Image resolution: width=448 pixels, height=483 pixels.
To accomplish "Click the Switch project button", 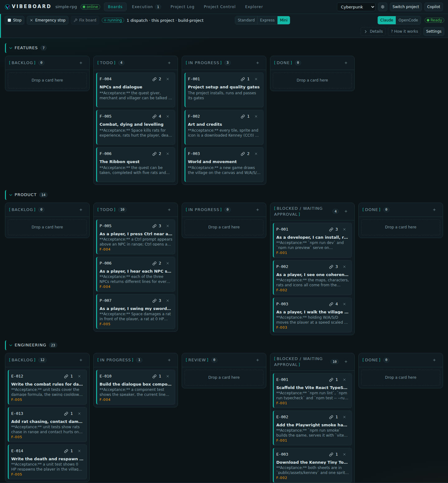I will click(x=406, y=7).
